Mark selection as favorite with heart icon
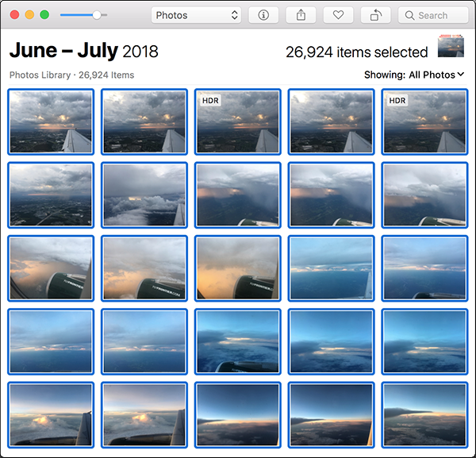This screenshot has height=458, width=476. [x=338, y=15]
